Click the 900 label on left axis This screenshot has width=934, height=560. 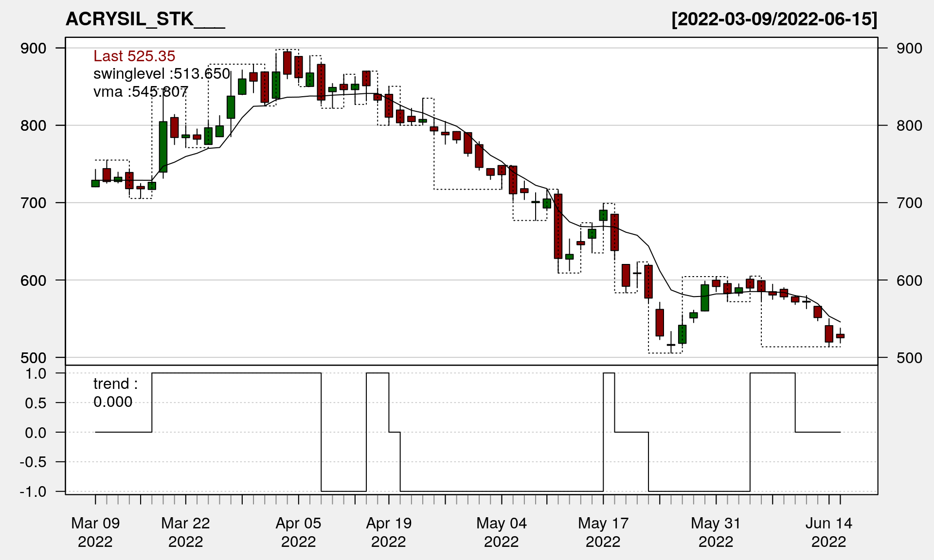34,49
